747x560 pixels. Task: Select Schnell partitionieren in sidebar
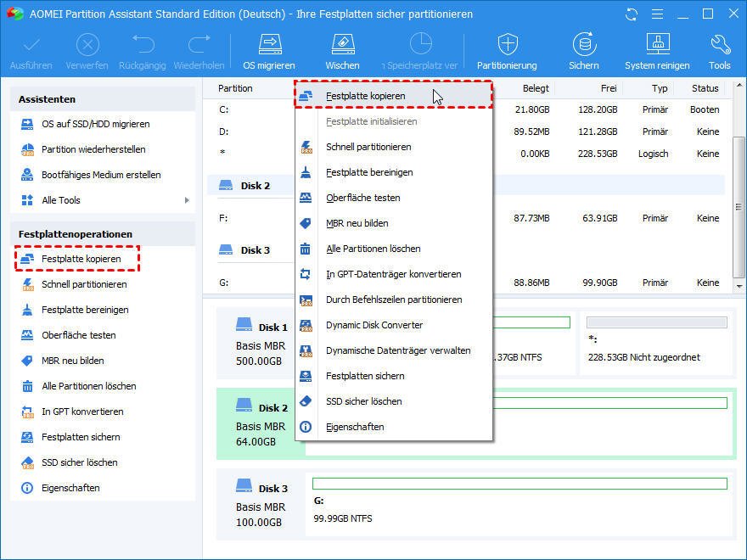click(x=75, y=284)
